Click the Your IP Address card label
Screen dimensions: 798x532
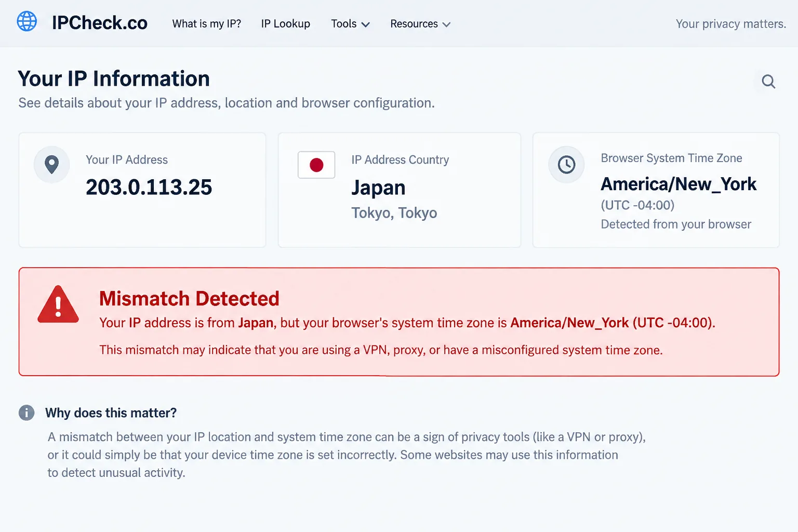127,160
